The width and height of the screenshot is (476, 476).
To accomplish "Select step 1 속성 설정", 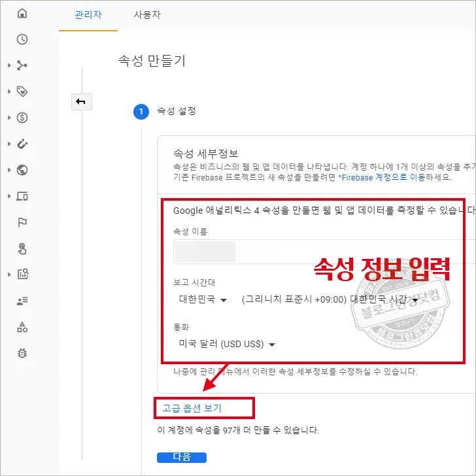I will click(x=165, y=111).
